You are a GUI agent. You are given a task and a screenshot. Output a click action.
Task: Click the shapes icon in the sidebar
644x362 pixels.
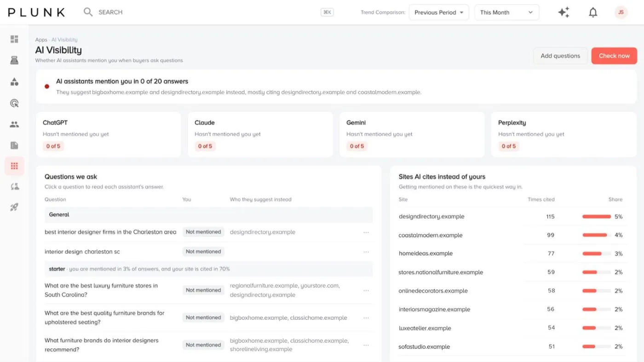[14, 82]
